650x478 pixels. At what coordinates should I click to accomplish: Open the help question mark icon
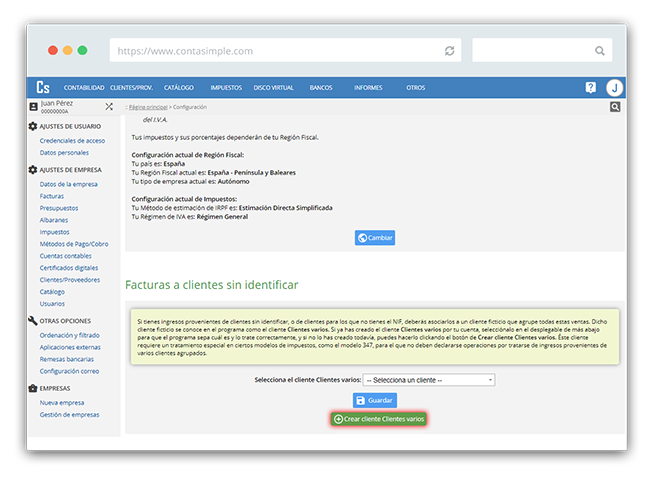pyautogui.click(x=590, y=87)
